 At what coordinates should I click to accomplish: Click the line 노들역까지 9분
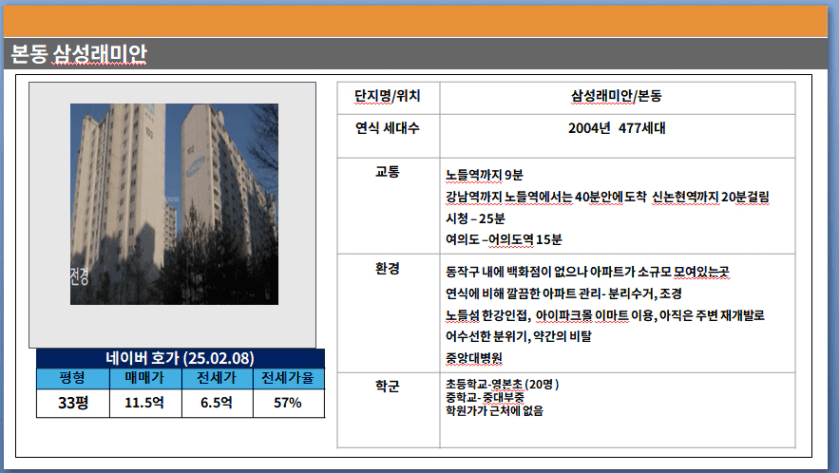click(x=484, y=176)
